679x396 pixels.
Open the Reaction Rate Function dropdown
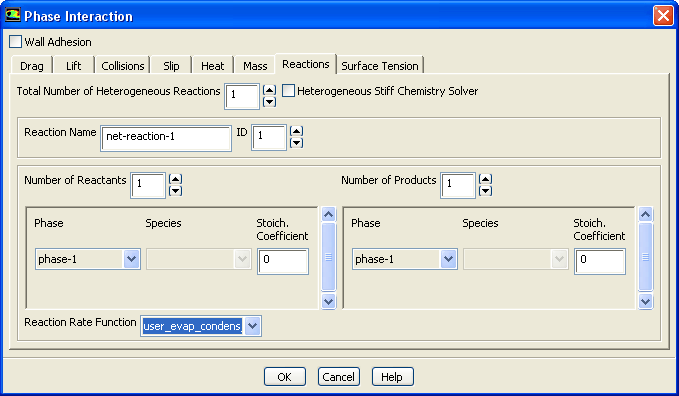tap(201, 326)
